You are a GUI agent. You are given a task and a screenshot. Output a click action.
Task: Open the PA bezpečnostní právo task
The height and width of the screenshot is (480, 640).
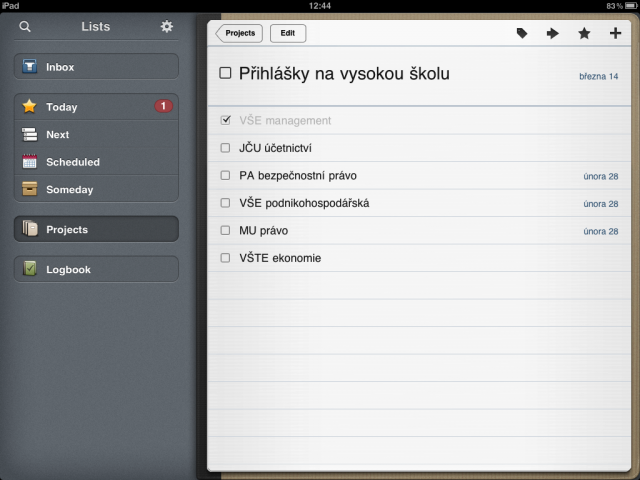419,176
